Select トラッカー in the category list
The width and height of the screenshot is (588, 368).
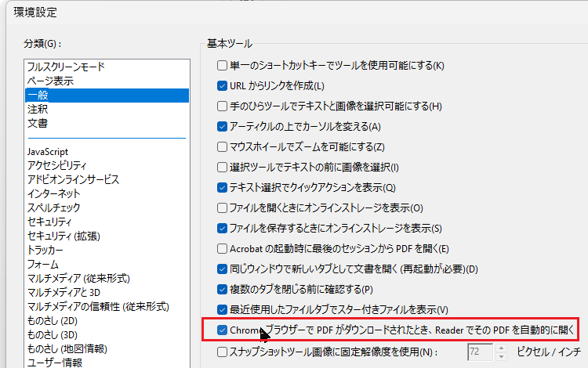45,250
